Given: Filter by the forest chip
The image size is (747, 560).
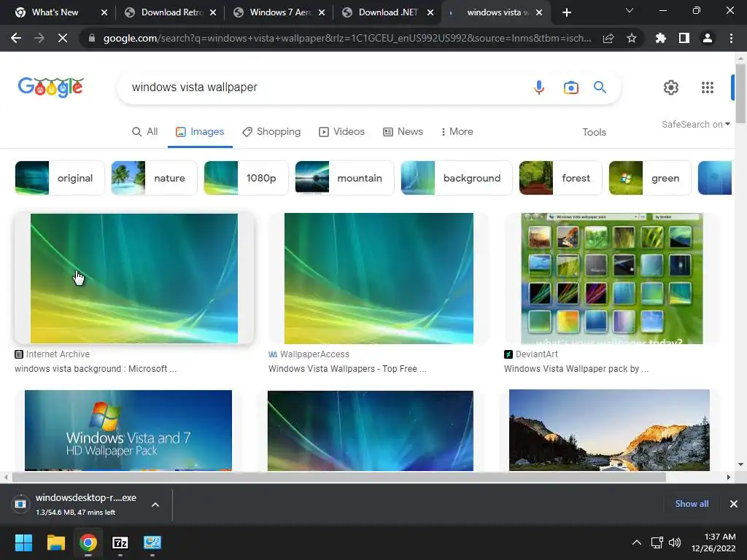Looking at the screenshot, I should click(x=560, y=178).
